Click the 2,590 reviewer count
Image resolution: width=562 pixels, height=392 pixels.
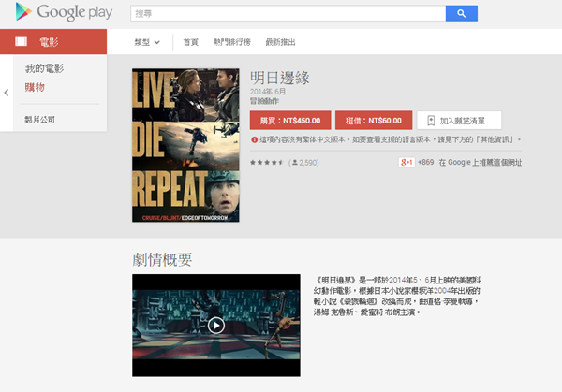pos(303,163)
